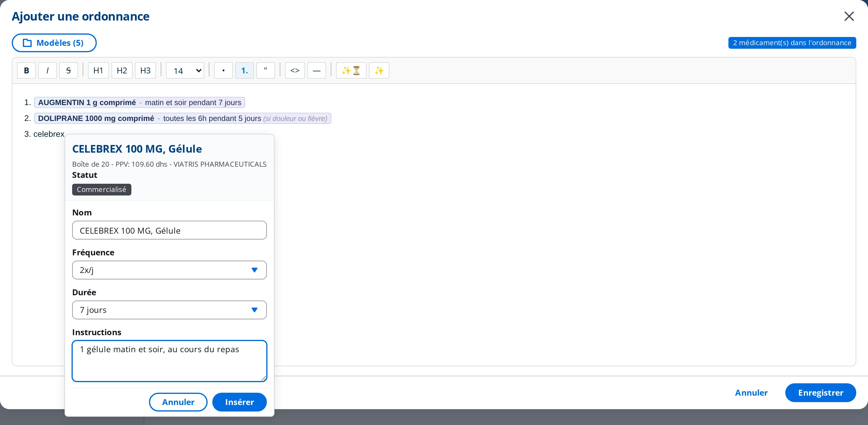Image resolution: width=868 pixels, height=425 pixels.
Task: Apply the H2 heading style
Action: click(122, 70)
